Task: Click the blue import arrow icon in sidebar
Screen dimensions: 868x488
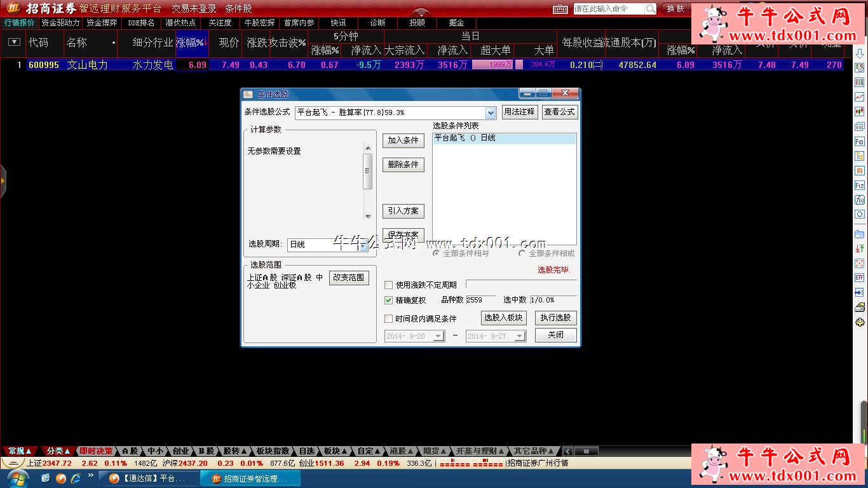Action: [860, 292]
